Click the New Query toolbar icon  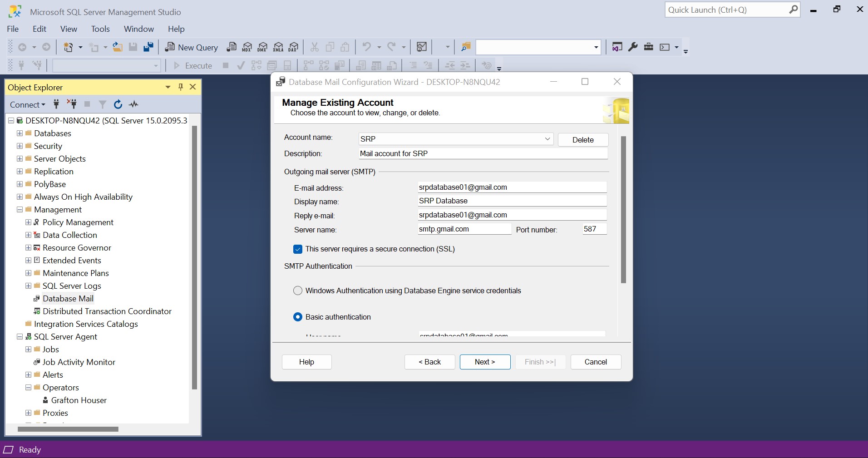(x=191, y=47)
